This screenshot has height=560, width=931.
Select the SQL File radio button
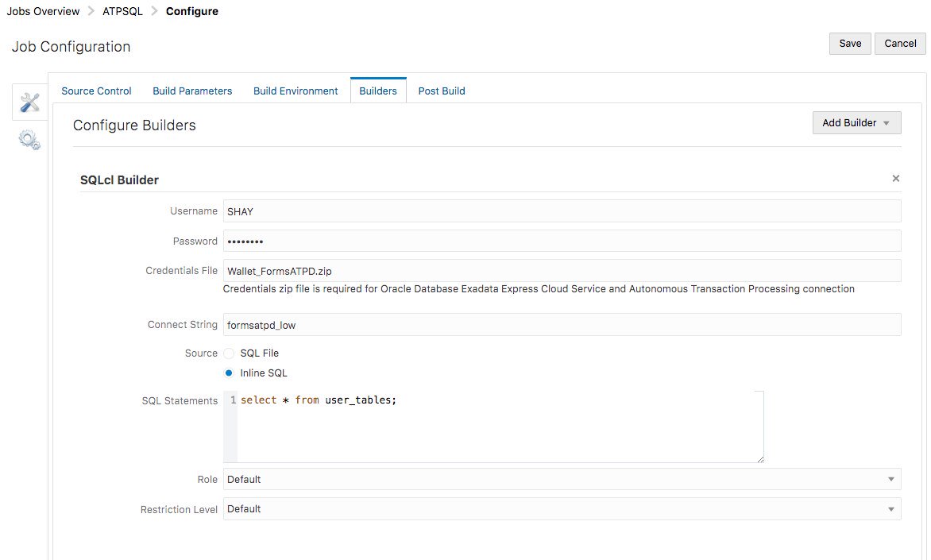[229, 353]
